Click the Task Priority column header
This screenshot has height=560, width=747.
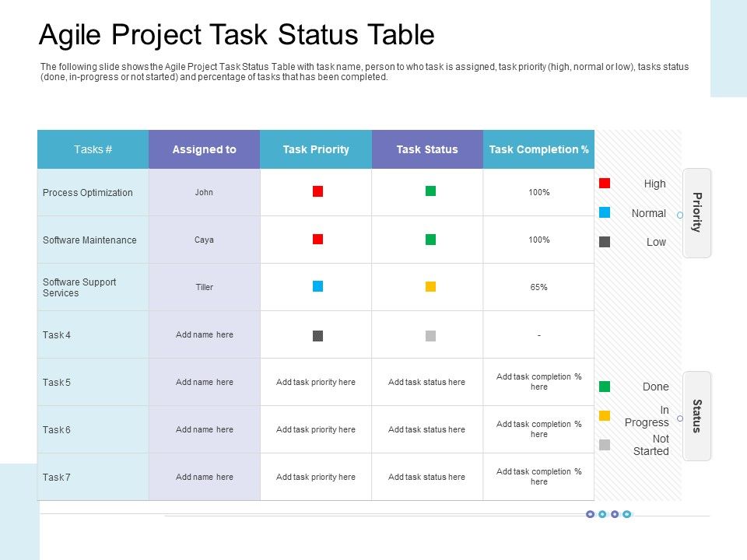[x=316, y=149]
